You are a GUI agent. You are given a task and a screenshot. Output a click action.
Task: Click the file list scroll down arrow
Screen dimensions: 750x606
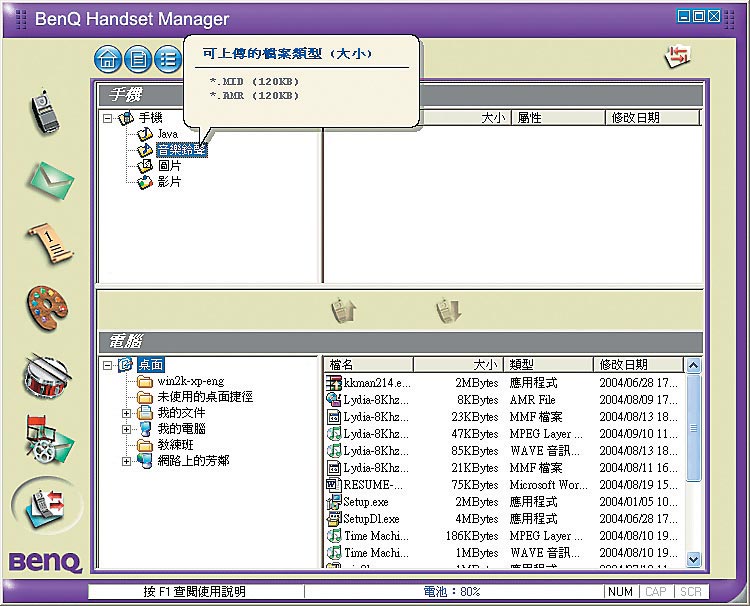694,559
